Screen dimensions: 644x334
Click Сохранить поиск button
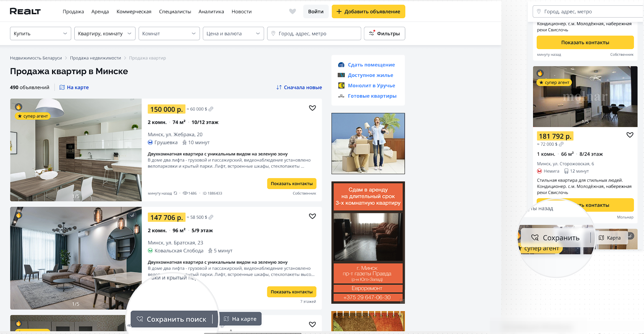[172, 319]
